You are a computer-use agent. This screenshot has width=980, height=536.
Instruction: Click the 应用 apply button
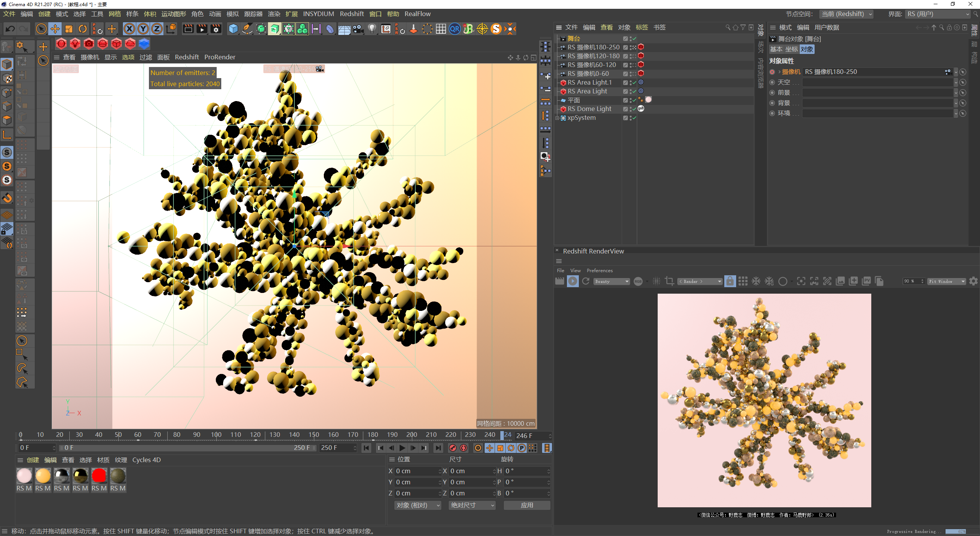pos(527,505)
